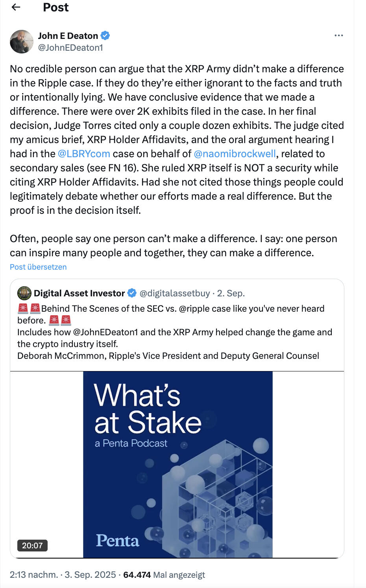Screen dimensions: 366x588
Task: Follow the @LBRYcom mention link
Action: tap(84, 154)
